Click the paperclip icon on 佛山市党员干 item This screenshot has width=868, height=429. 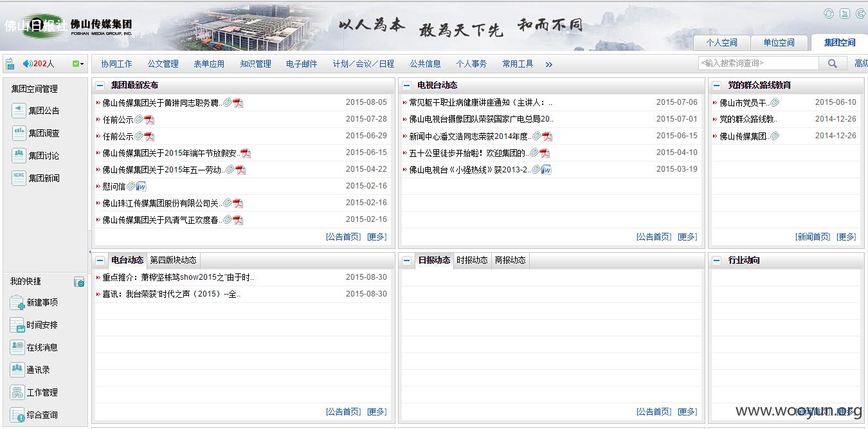(775, 102)
